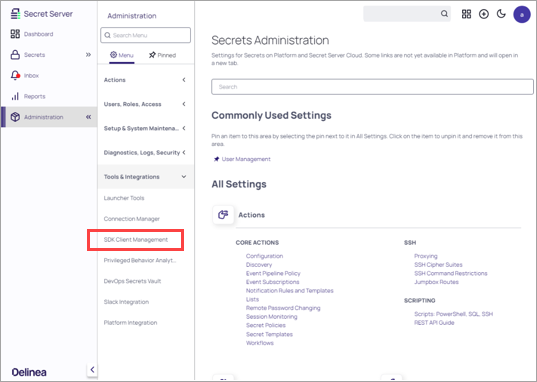This screenshot has height=382, width=537.
Task: Open Slack Integration menu item
Action: (126, 302)
